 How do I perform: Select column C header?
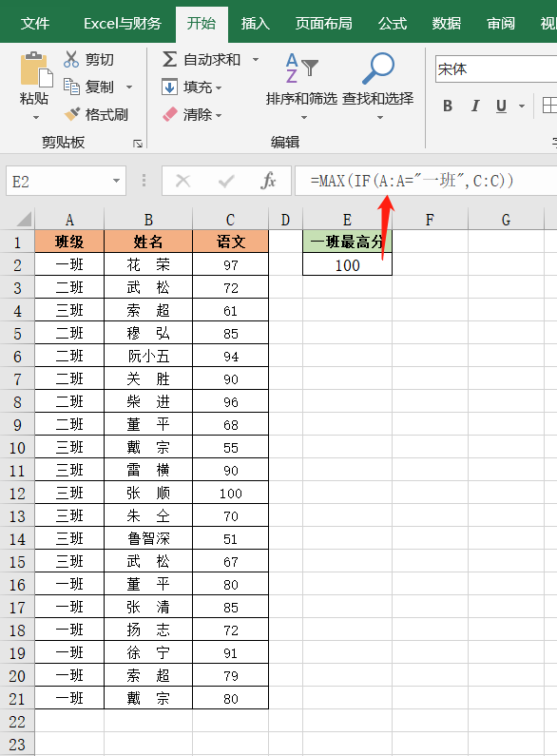pyautogui.click(x=230, y=220)
